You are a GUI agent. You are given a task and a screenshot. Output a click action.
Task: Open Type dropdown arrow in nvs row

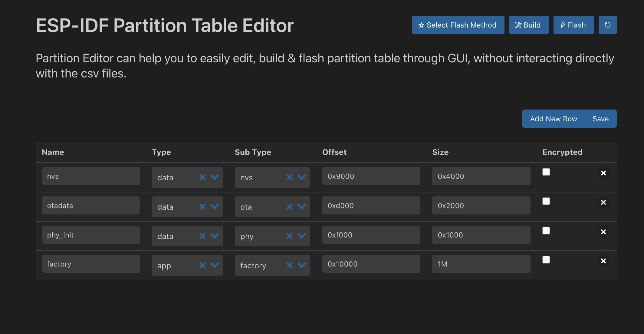click(x=215, y=177)
